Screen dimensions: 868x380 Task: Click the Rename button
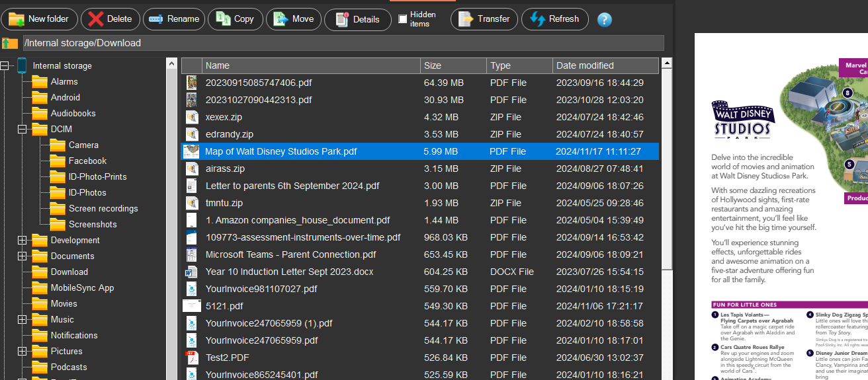point(174,19)
